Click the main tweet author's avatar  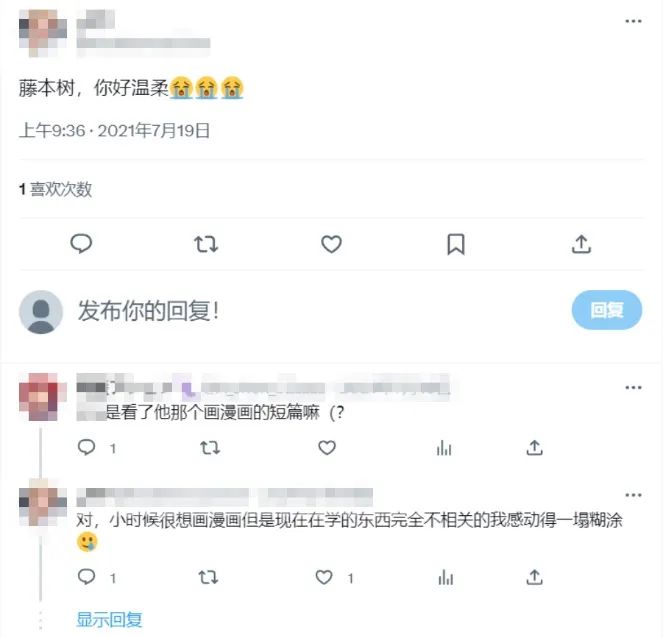[43, 33]
